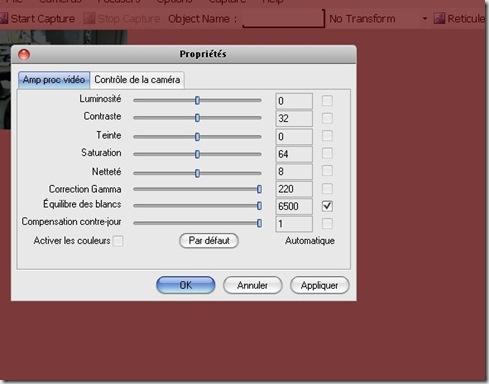Click the Compensation contre-jour slider handle
The width and height of the screenshot is (489, 384).
(x=259, y=223)
